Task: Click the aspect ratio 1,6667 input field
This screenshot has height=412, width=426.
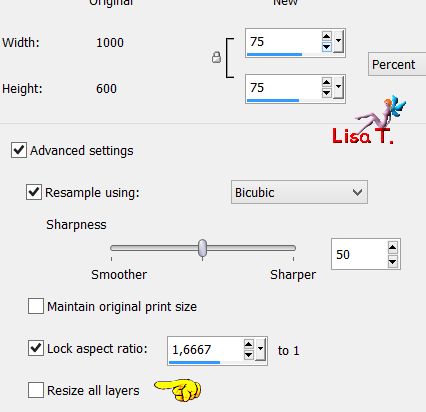Action: [205, 350]
